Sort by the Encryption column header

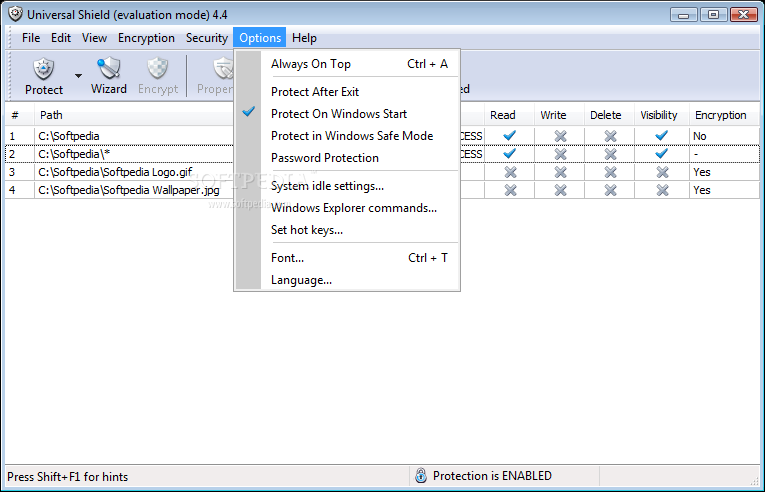[725, 115]
